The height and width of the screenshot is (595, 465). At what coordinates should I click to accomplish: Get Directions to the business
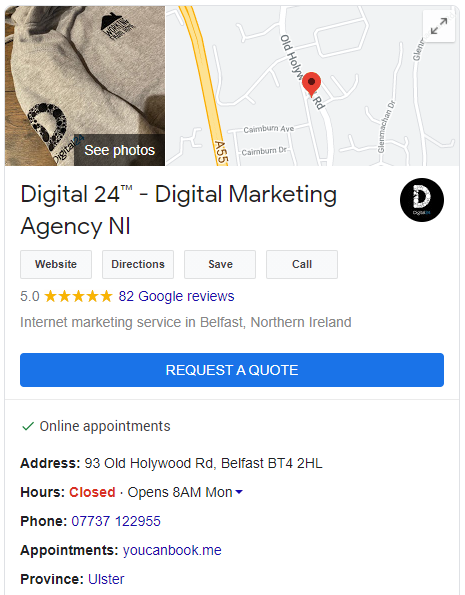tap(138, 264)
